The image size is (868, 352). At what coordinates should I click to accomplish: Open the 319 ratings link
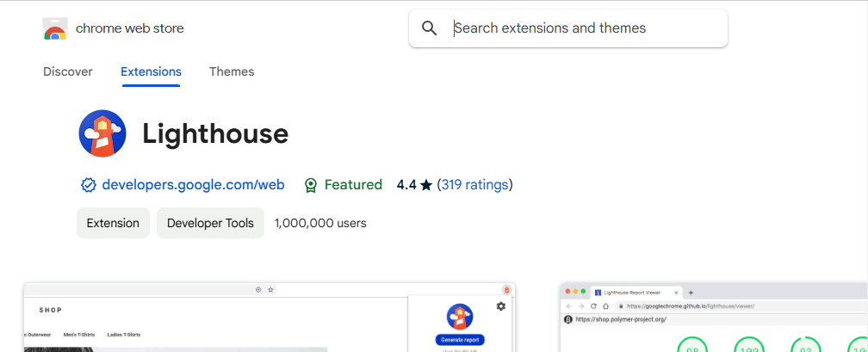coord(475,185)
